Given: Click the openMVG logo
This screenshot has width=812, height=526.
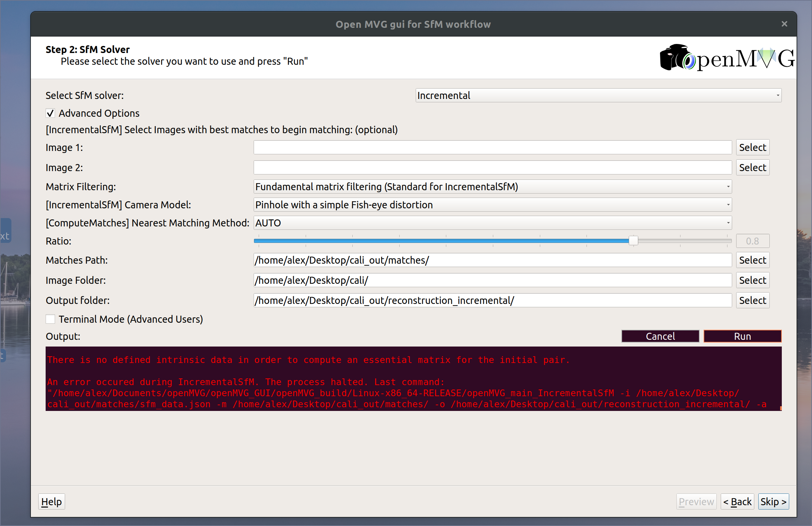Looking at the screenshot, I should [727, 58].
